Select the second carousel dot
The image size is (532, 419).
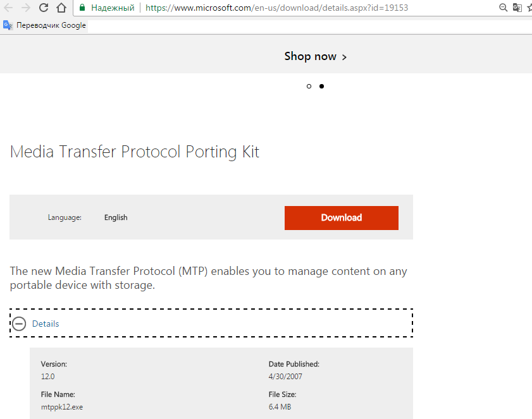321,86
